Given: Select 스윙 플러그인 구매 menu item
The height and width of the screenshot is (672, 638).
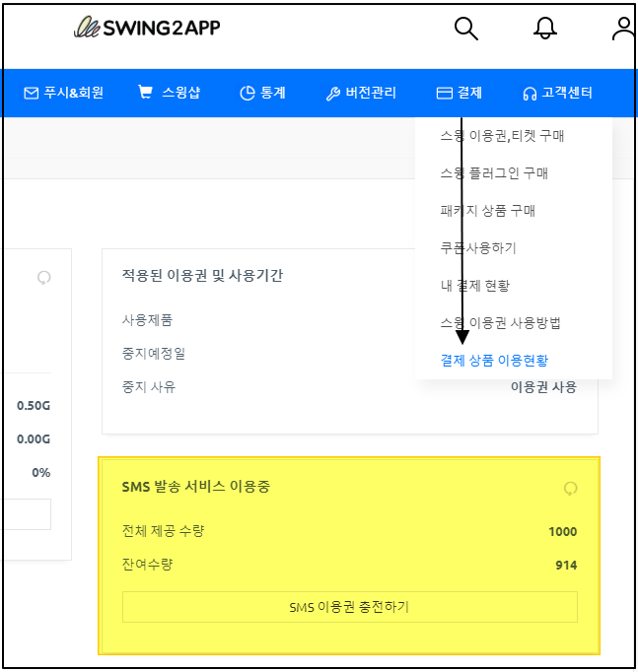Looking at the screenshot, I should click(x=494, y=173).
